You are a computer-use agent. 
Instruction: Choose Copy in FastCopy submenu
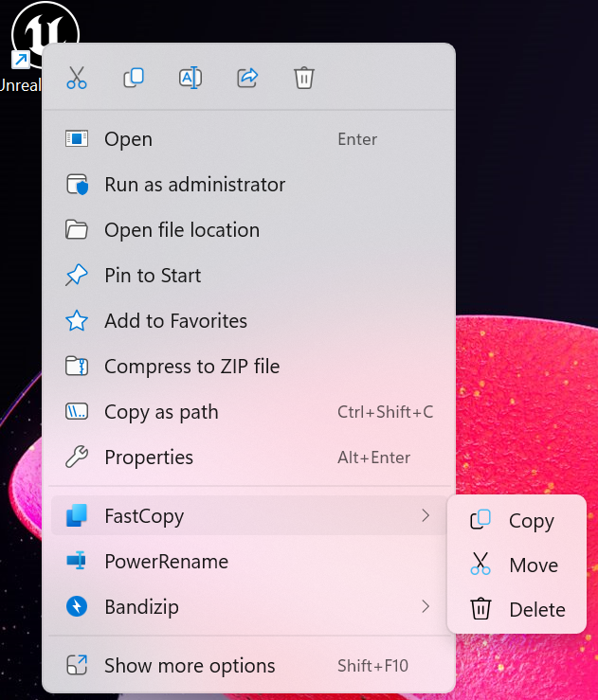tap(516, 521)
